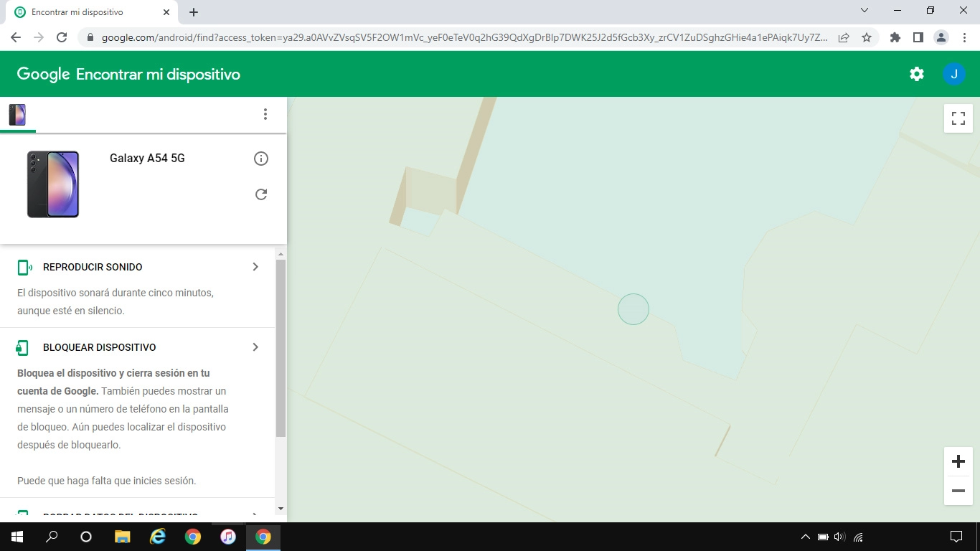Bookmark this page with the star icon
The width and height of the screenshot is (980, 551).
pyautogui.click(x=867, y=37)
